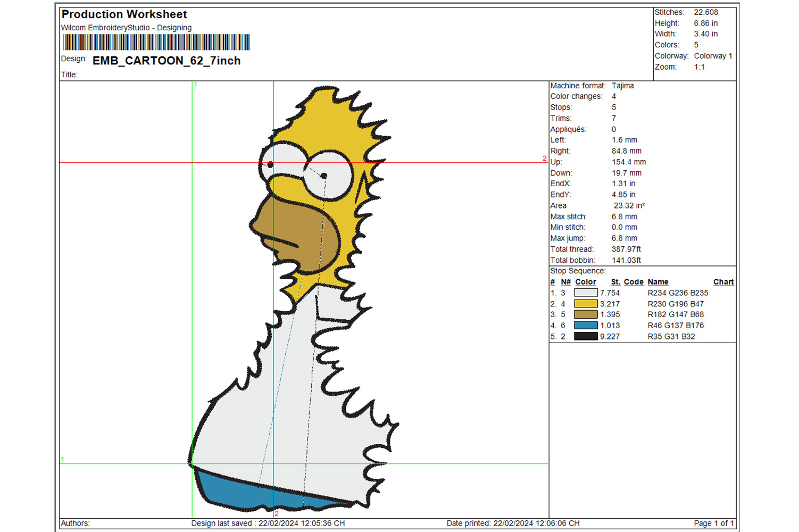Click the thread name R35 G31 B32
This screenshot has width=799, height=532.
[671, 336]
